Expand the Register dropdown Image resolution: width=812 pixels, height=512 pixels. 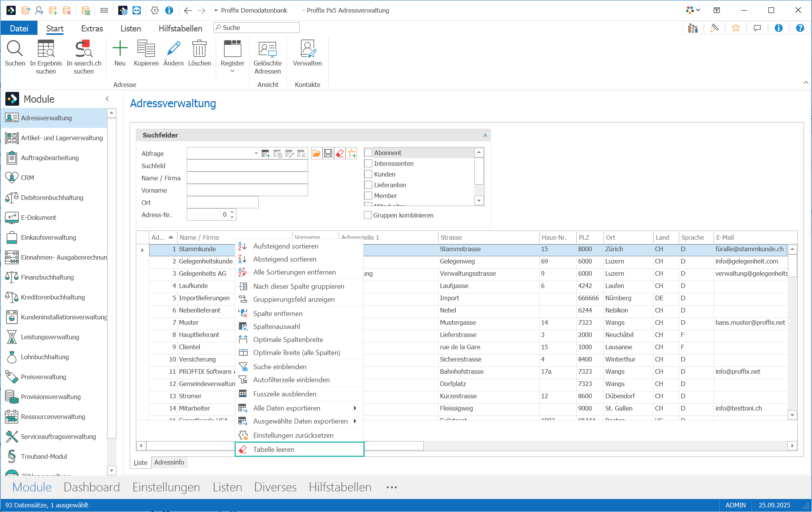[232, 71]
